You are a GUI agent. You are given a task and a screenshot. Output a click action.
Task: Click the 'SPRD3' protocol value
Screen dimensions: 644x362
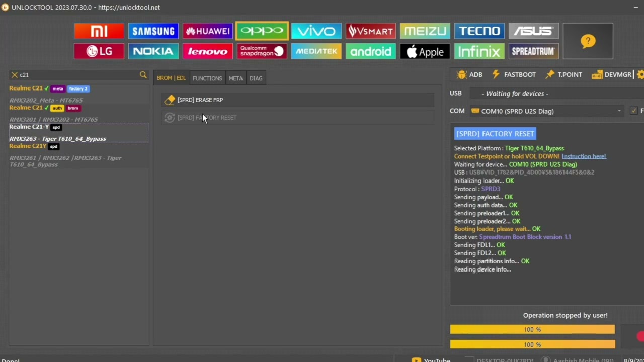click(491, 189)
